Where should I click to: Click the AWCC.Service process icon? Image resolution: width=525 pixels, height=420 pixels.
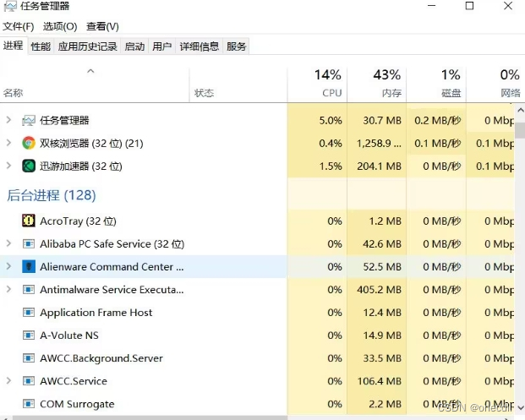point(29,381)
